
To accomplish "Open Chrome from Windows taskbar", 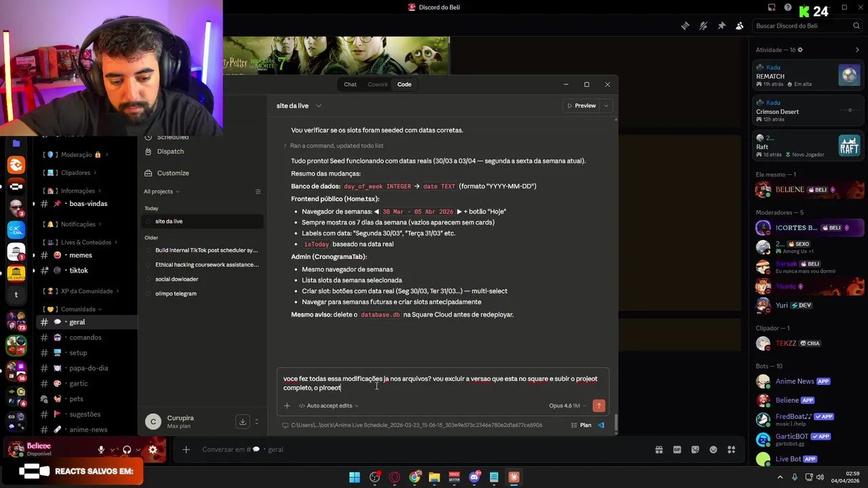I will (x=414, y=477).
